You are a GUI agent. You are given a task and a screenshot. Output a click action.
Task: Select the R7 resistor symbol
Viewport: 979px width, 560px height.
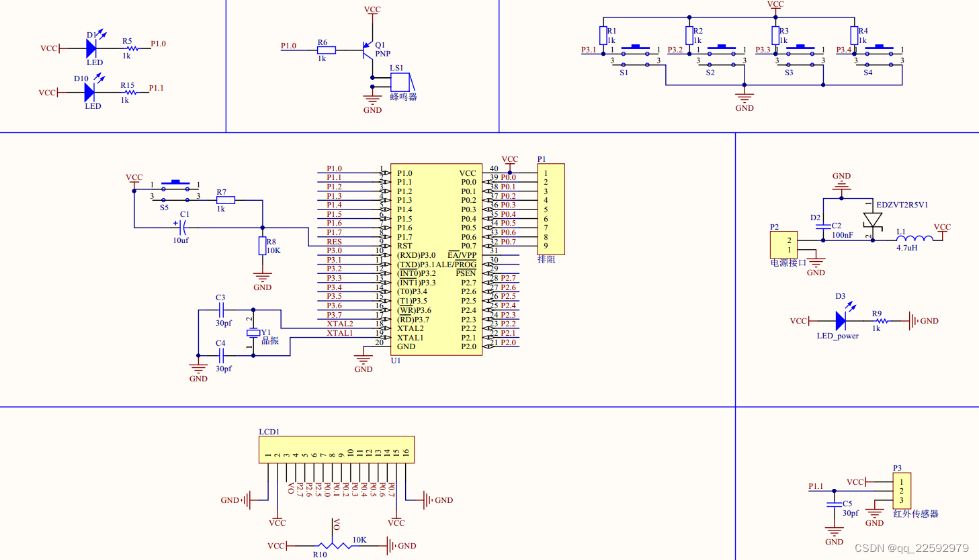tap(226, 200)
